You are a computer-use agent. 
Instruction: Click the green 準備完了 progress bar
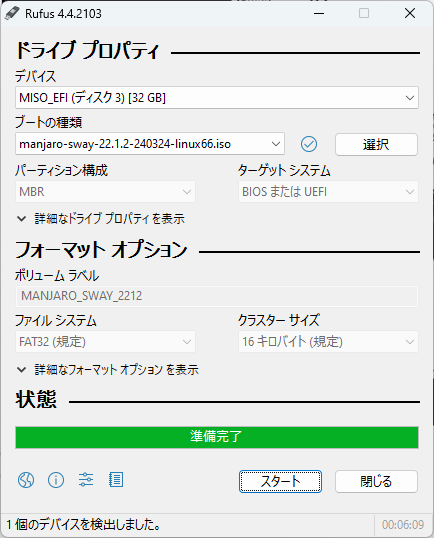click(217, 437)
